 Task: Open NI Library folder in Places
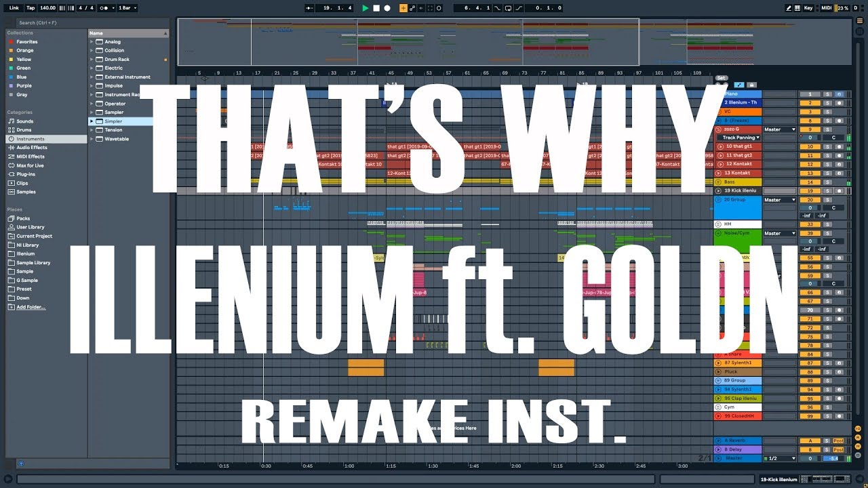pyautogui.click(x=27, y=245)
